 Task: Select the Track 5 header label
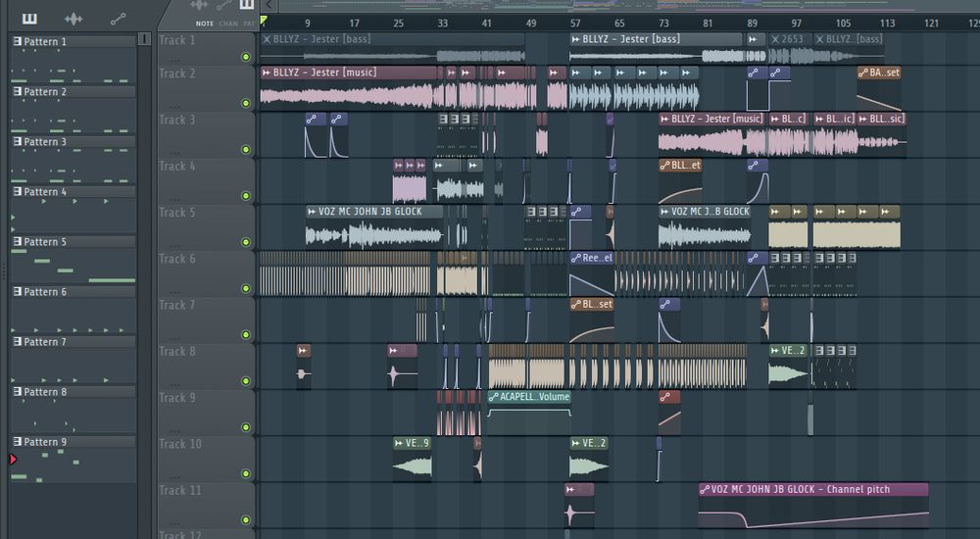click(x=176, y=213)
